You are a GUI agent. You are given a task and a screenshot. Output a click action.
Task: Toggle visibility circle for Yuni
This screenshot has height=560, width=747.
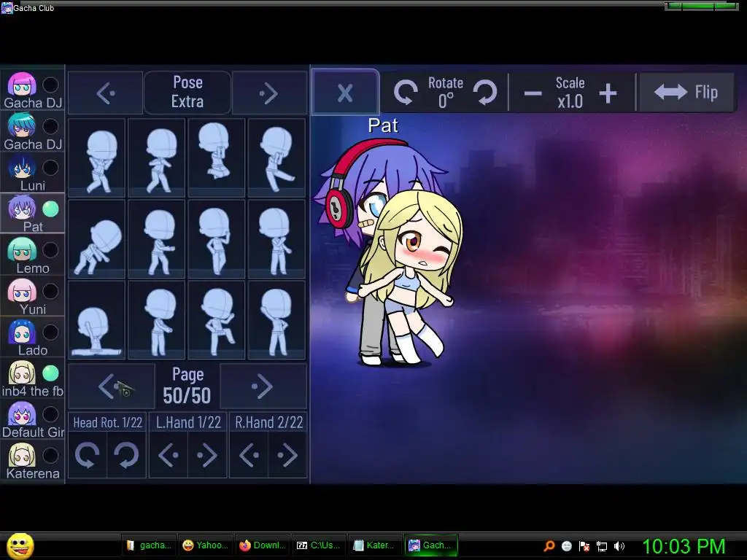coord(50,291)
